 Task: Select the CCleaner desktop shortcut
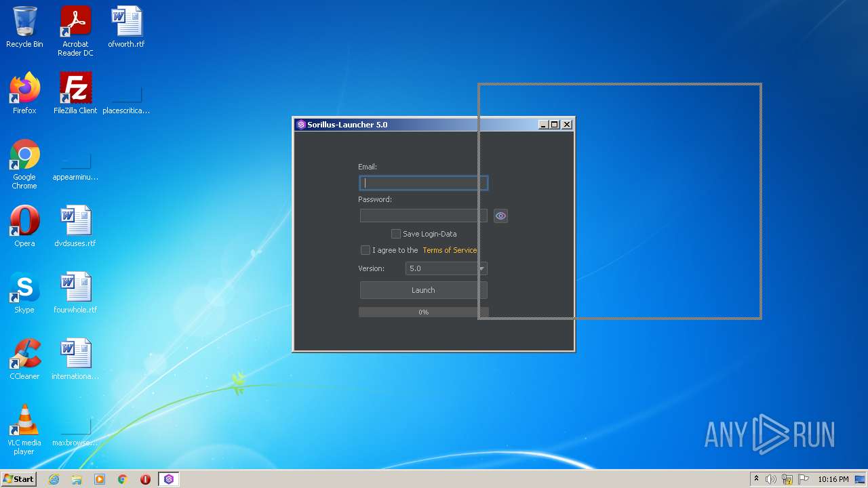(x=24, y=359)
